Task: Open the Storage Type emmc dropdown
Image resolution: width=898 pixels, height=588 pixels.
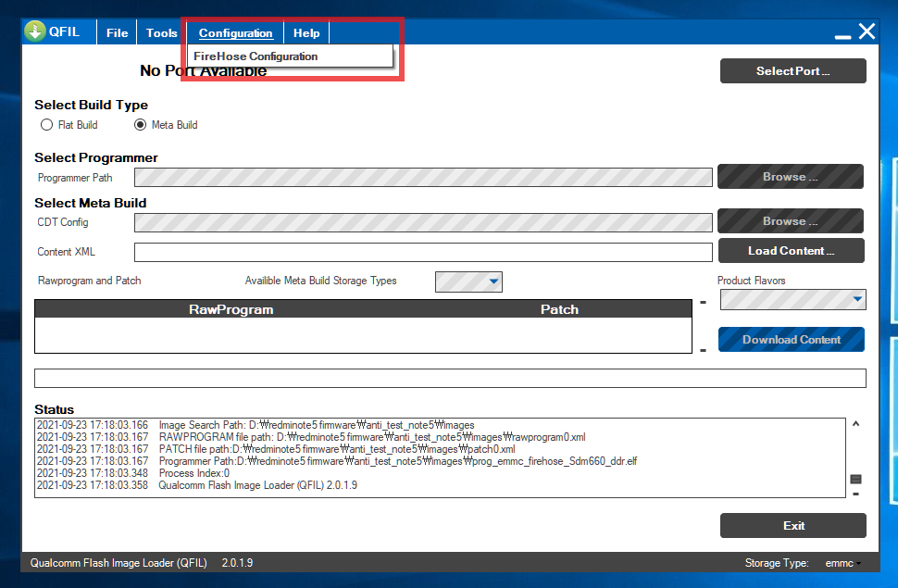Action: coord(843,563)
